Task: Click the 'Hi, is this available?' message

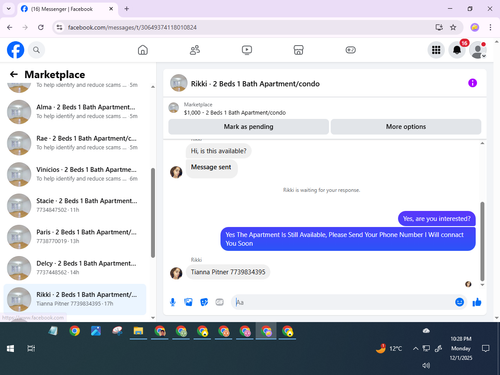Action: point(219,151)
